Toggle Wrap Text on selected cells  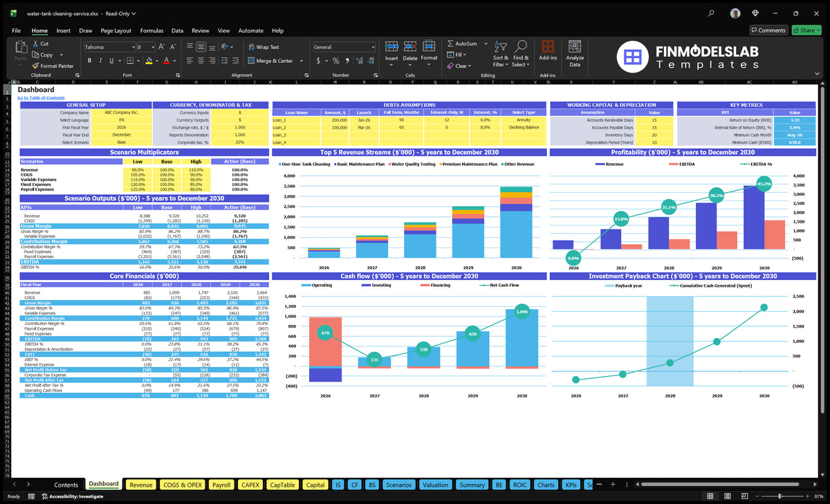[263, 47]
